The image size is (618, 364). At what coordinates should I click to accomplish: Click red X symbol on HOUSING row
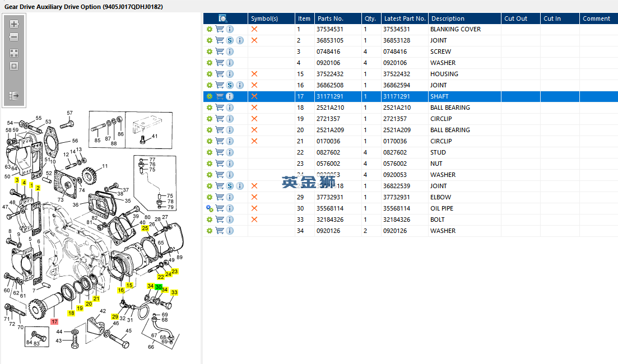(x=254, y=74)
